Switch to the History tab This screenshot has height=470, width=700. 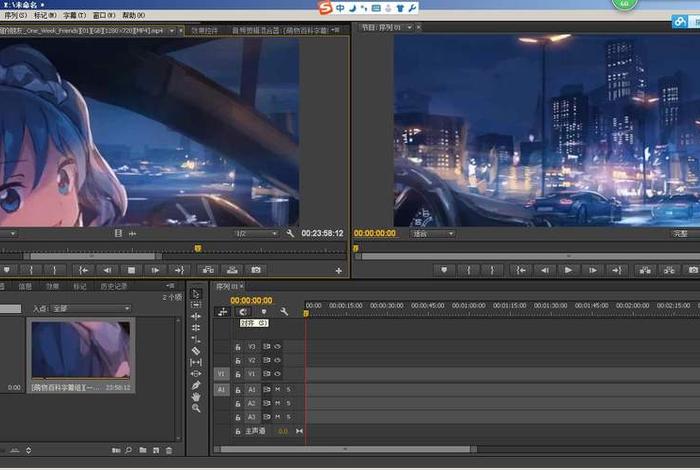[x=114, y=287]
